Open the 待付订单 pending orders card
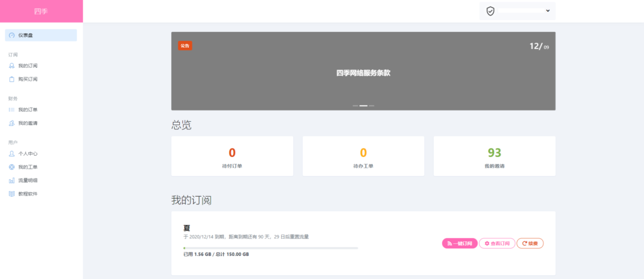Image resolution: width=644 pixels, height=279 pixels. (x=232, y=156)
